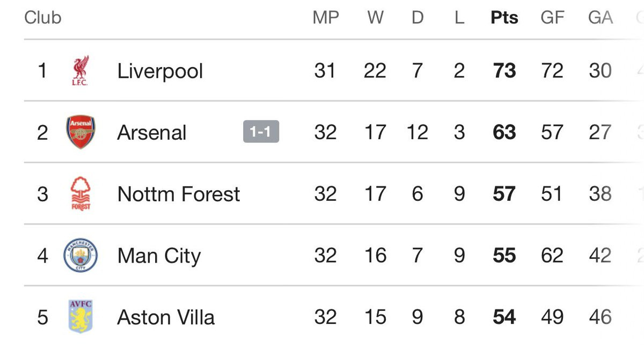Open the Aston Villa team link
Image resolution: width=644 pixels, height=355 pixels.
166,317
